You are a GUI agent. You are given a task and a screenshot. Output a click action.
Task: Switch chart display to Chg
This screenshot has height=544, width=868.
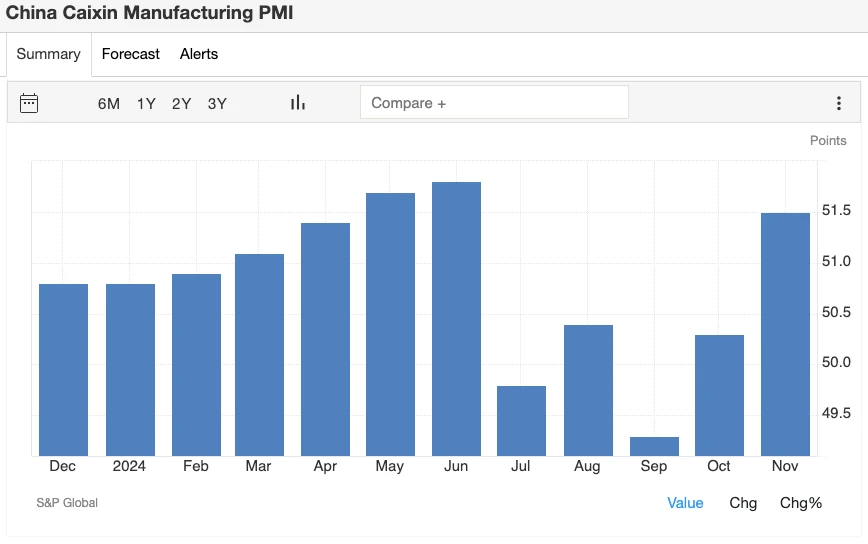(743, 503)
